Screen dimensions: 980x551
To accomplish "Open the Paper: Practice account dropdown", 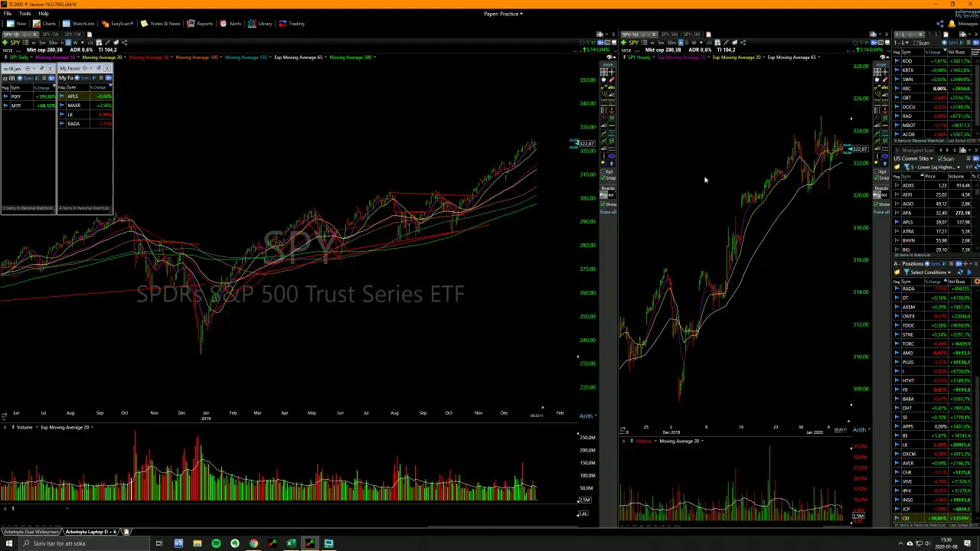I will tap(503, 14).
